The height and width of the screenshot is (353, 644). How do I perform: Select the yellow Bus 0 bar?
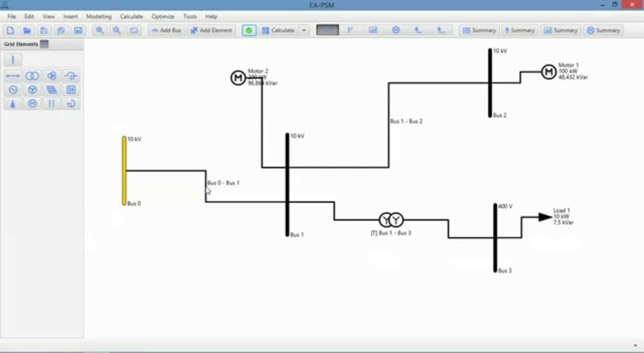tap(124, 170)
